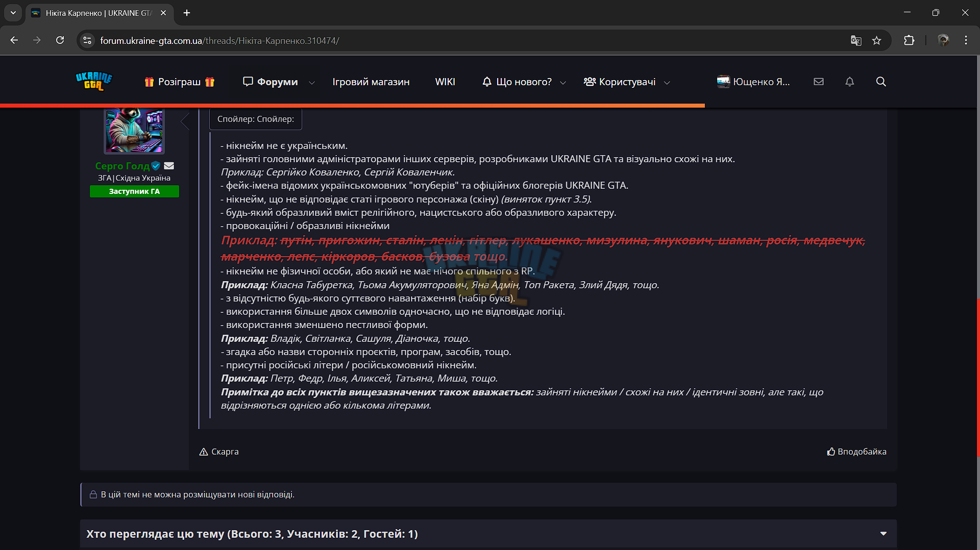Click verified badge beside Серго Голд
This screenshot has width=980, height=550.
(x=156, y=166)
